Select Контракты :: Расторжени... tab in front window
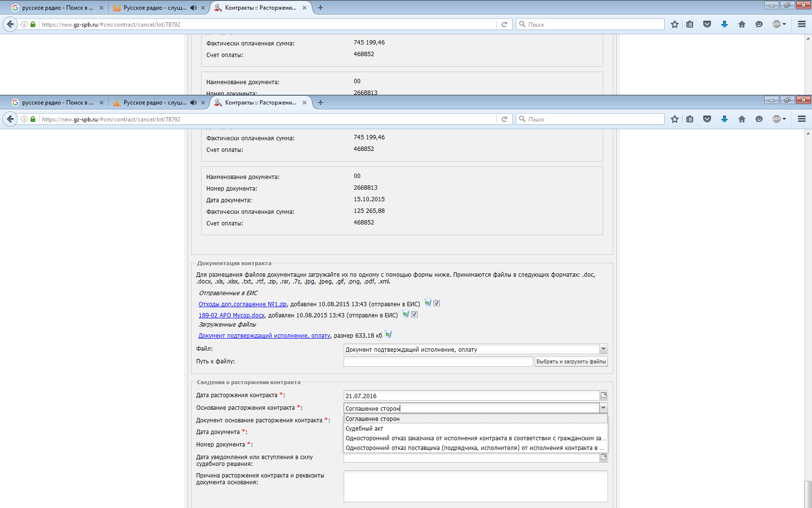Image resolution: width=812 pixels, height=508 pixels. (261, 103)
